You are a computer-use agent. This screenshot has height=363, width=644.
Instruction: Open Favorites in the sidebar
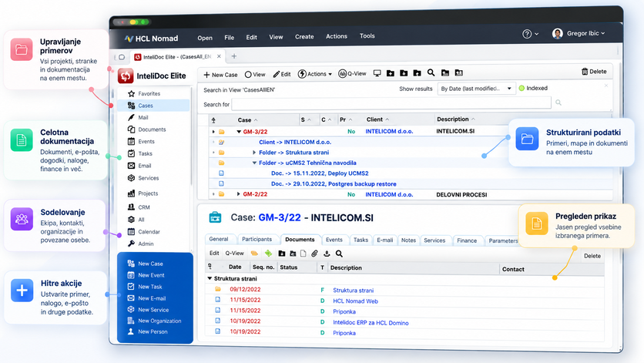click(x=143, y=94)
